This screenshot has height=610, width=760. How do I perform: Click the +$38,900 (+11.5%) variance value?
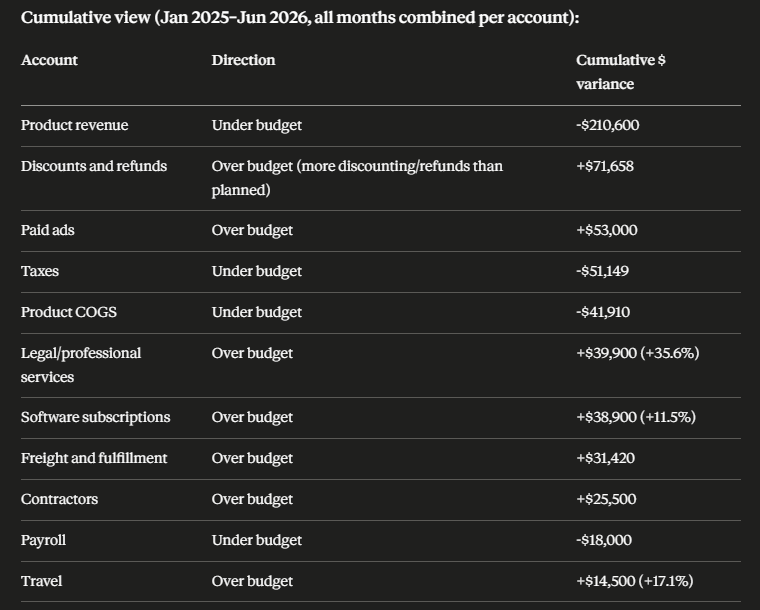tap(636, 417)
